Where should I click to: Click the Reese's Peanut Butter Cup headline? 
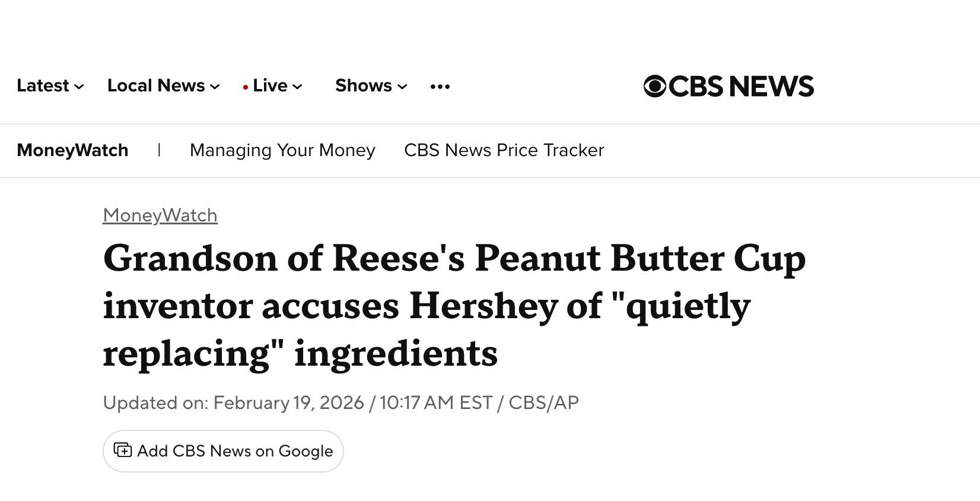pyautogui.click(x=454, y=306)
